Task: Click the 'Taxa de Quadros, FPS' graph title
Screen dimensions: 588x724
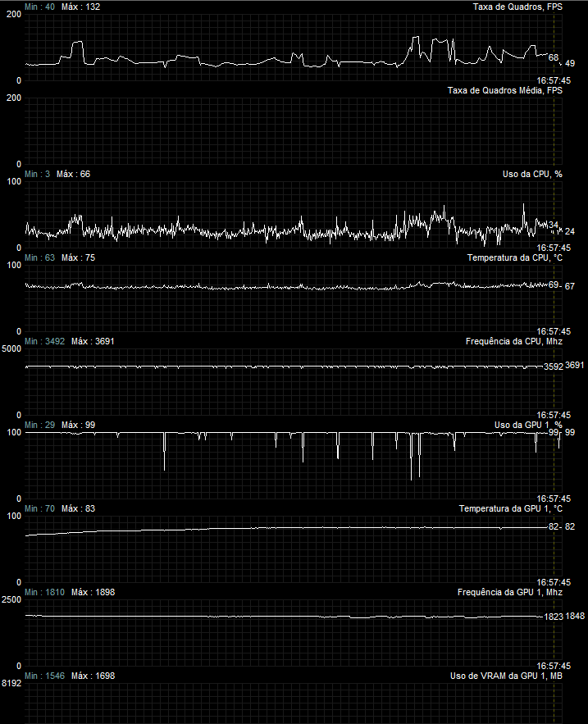Action: 517,7
